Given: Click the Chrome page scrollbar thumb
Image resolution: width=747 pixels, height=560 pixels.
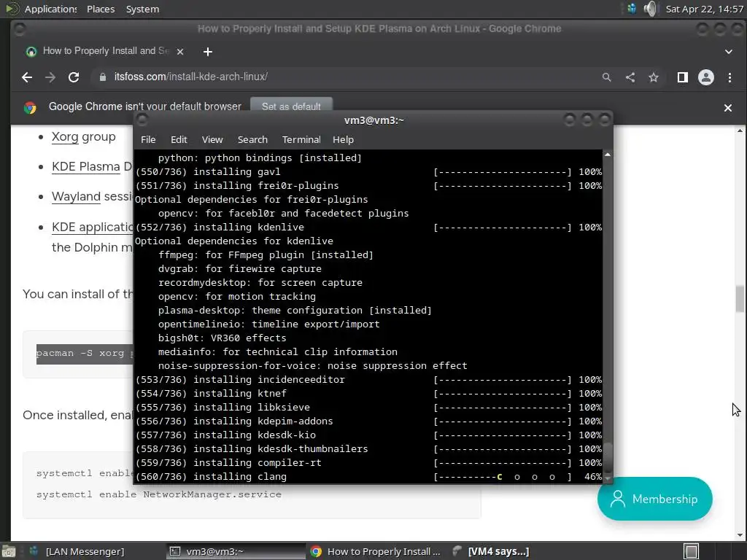Looking at the screenshot, I should pyautogui.click(x=740, y=298).
